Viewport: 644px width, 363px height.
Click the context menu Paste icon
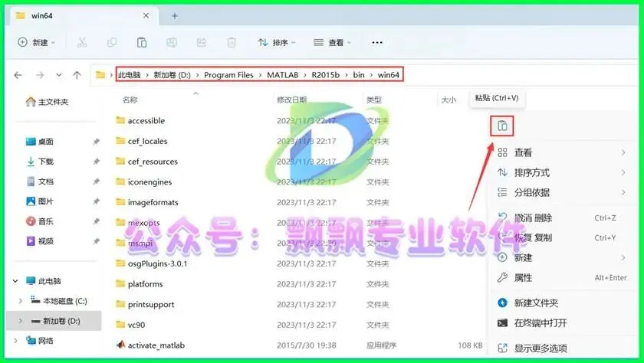coord(502,126)
